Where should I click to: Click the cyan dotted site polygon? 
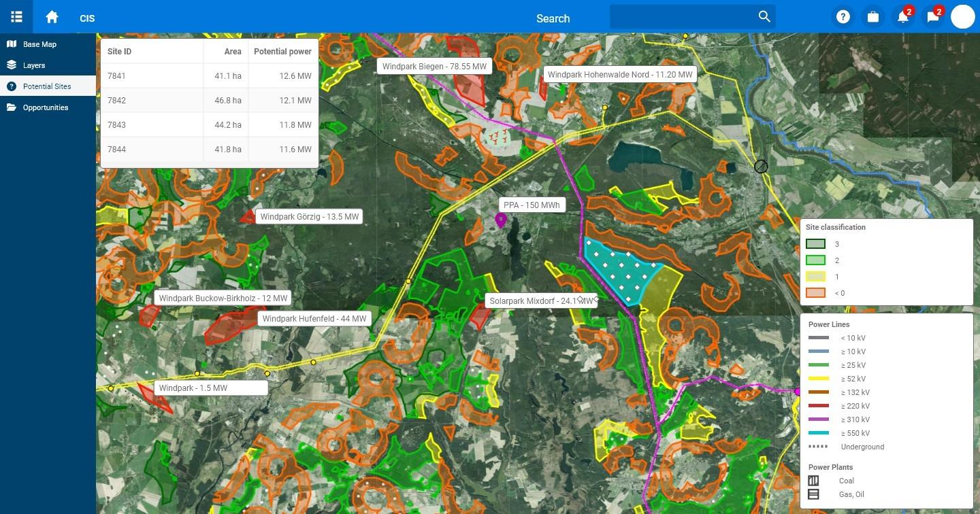621,270
